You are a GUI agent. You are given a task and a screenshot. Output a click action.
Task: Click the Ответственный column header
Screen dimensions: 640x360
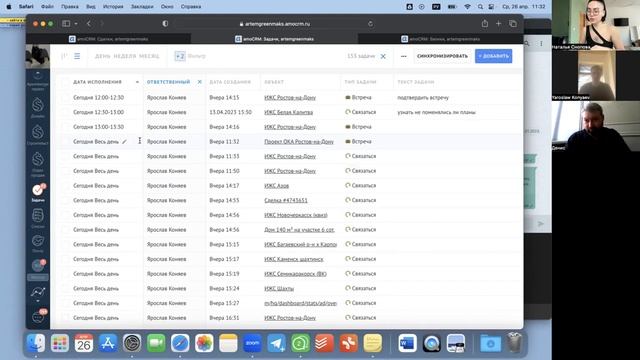point(168,82)
